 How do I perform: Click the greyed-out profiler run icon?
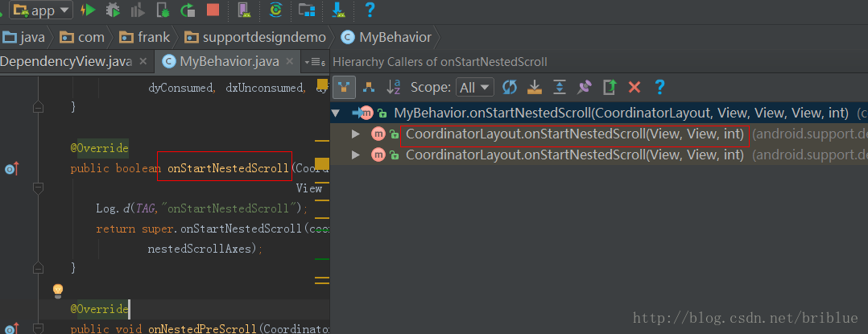click(x=138, y=10)
